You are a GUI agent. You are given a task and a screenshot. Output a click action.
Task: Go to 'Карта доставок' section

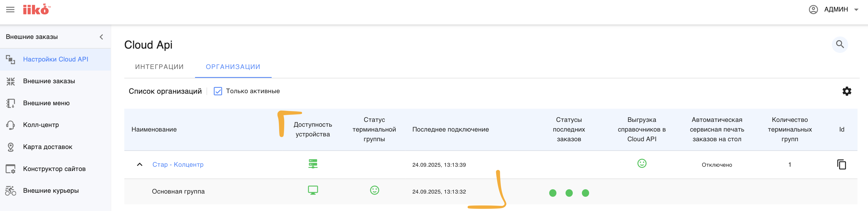coord(47,147)
